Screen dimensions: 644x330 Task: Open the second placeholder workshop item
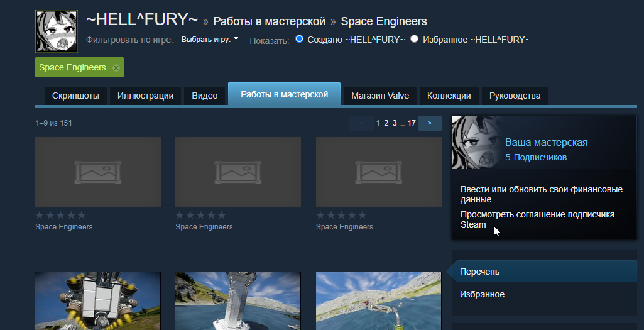[x=238, y=172]
